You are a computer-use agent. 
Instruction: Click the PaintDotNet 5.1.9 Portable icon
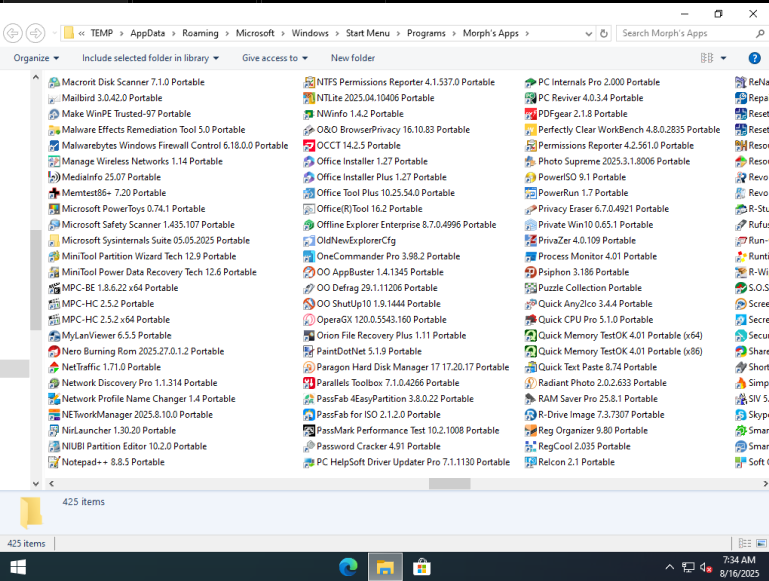(x=309, y=352)
